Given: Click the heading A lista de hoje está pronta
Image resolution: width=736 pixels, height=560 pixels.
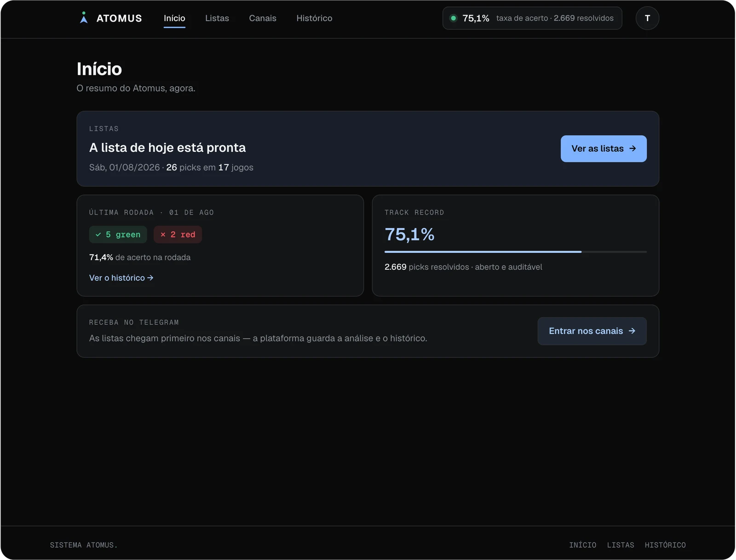Looking at the screenshot, I should (167, 148).
